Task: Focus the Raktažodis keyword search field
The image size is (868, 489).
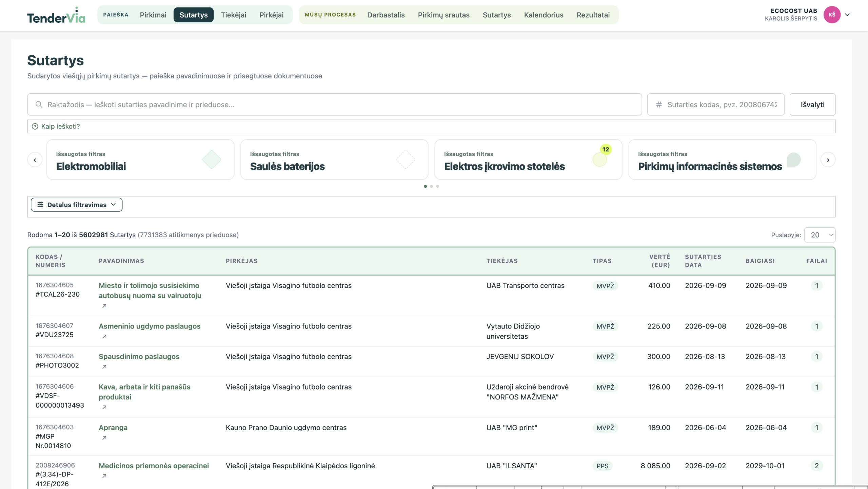Action: (x=335, y=105)
